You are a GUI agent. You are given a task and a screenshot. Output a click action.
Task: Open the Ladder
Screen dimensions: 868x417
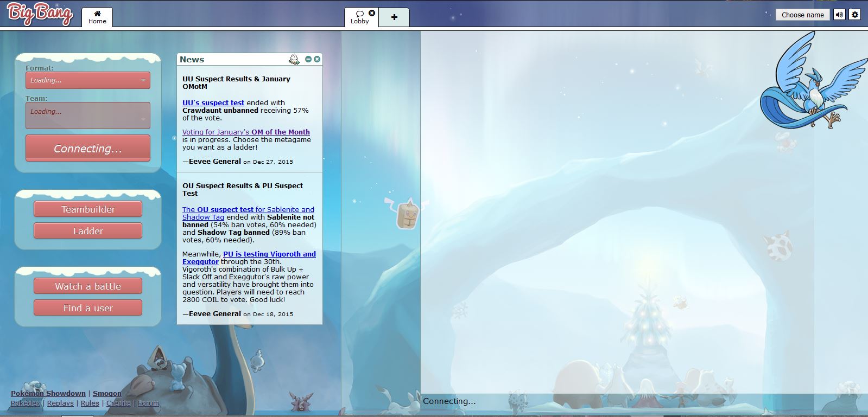click(88, 230)
